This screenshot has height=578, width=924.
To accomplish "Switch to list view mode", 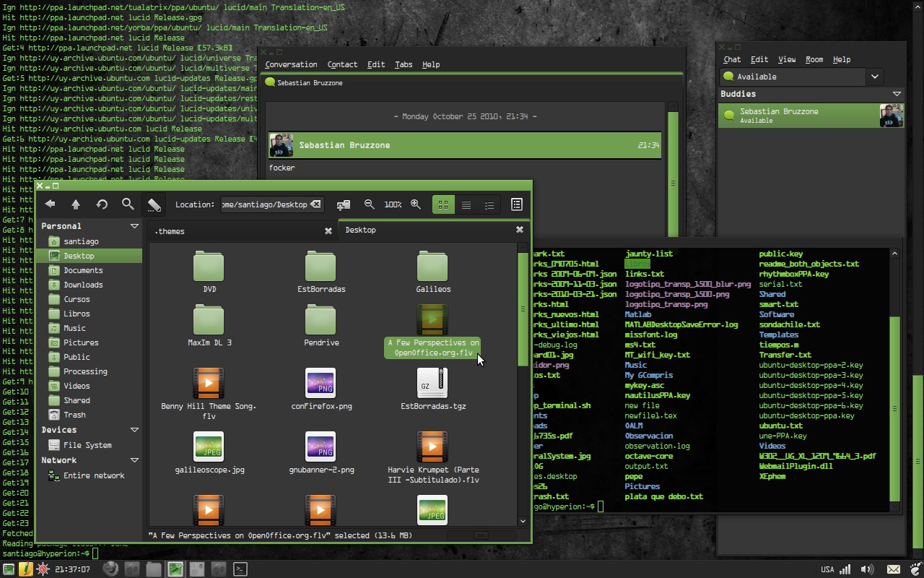I will (x=466, y=204).
